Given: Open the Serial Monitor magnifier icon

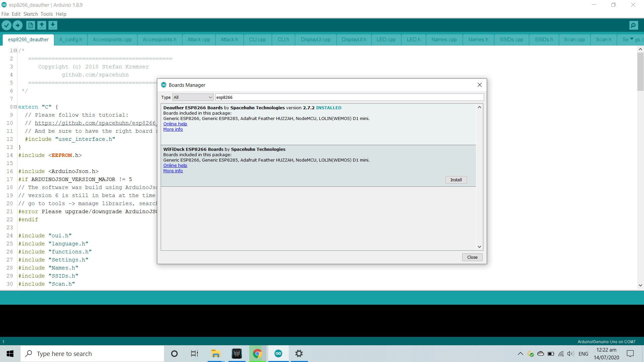Looking at the screenshot, I should [x=634, y=25].
